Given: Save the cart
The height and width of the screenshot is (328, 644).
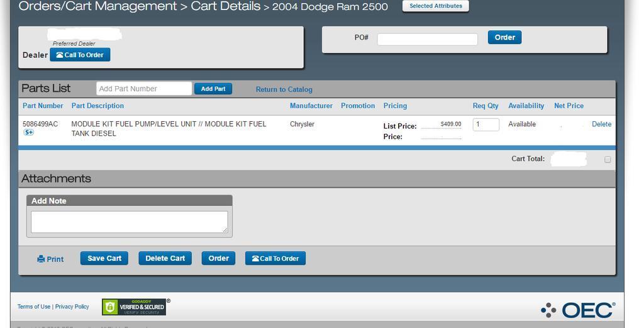Looking at the screenshot, I should (x=104, y=258).
